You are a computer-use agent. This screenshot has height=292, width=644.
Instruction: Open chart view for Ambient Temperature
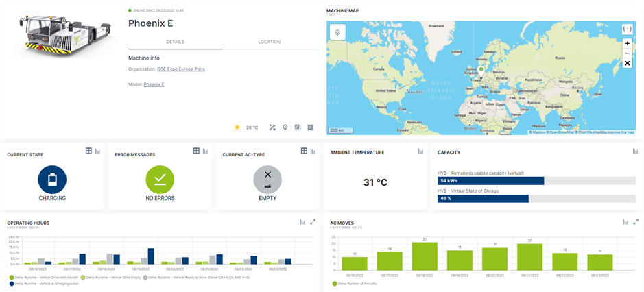(x=419, y=151)
